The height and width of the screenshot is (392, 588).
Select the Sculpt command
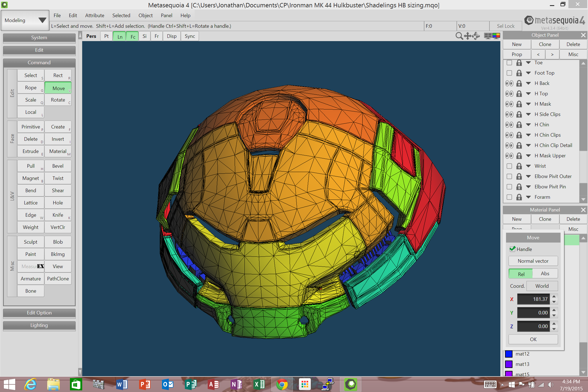(x=31, y=242)
